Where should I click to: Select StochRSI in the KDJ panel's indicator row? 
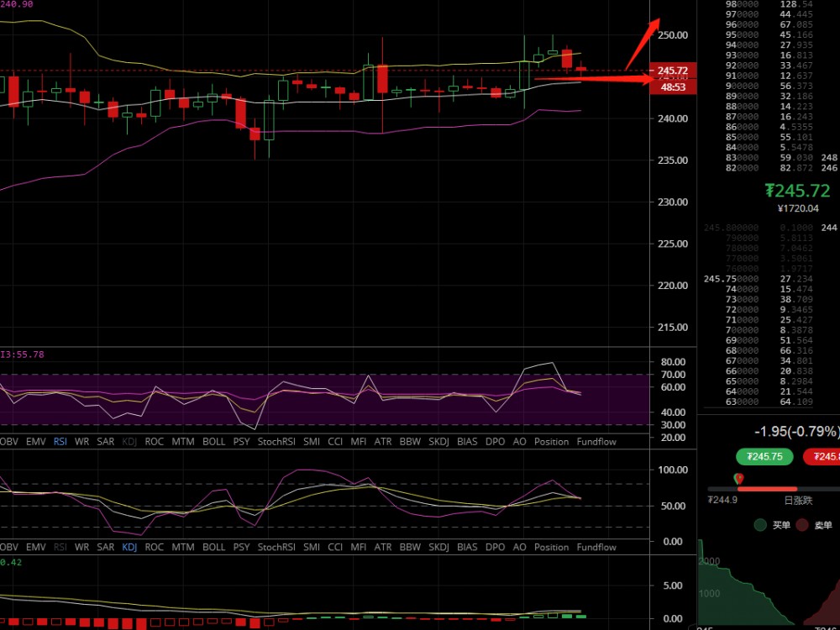click(x=276, y=547)
